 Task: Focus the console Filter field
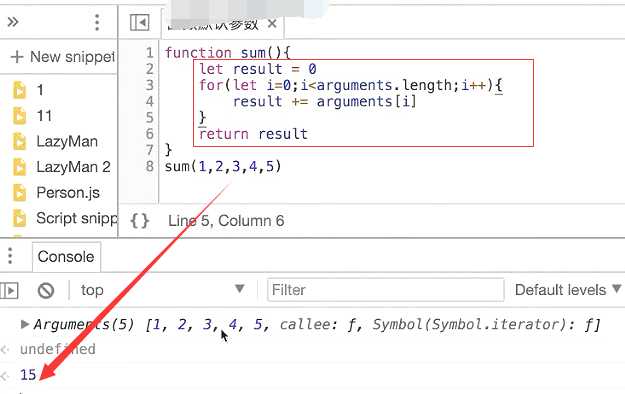pyautogui.click(x=385, y=290)
